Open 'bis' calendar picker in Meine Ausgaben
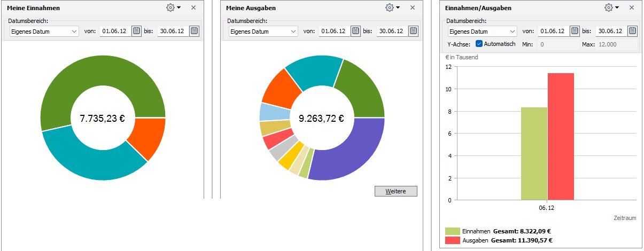This screenshot has width=644, height=251. click(x=413, y=31)
